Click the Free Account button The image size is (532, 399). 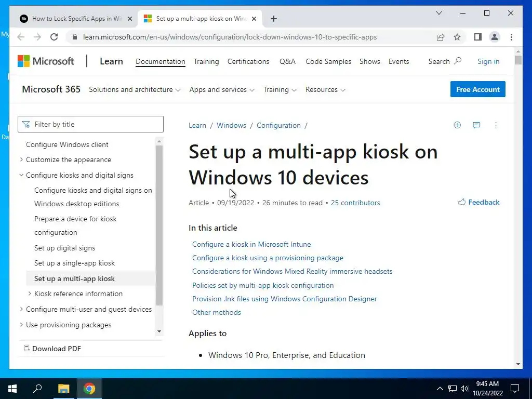[478, 89]
